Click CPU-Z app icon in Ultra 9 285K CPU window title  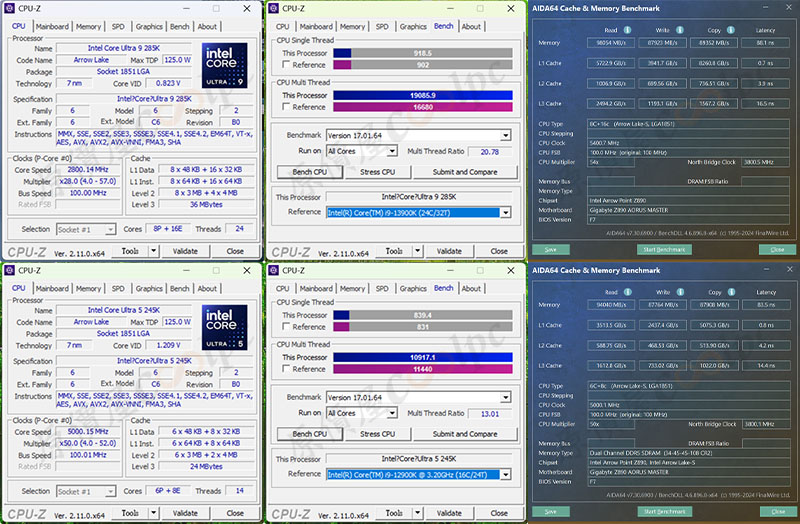[9, 9]
